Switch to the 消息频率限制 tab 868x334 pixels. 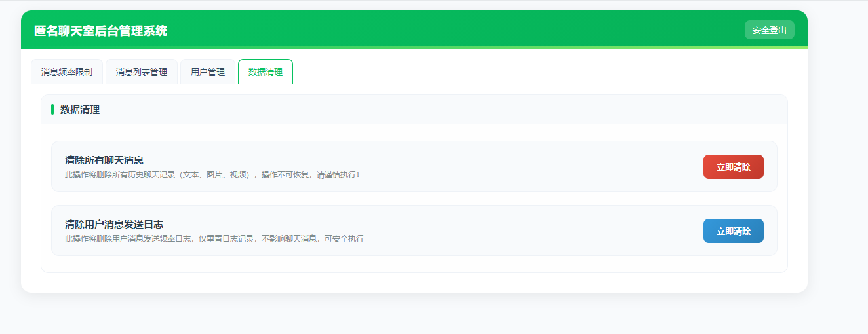pos(67,72)
